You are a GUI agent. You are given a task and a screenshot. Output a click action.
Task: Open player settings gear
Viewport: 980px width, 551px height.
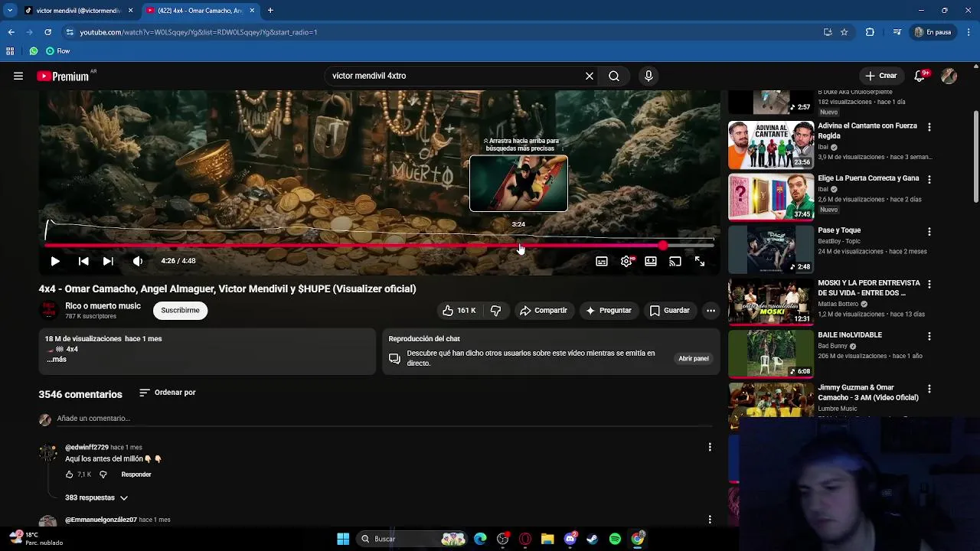coord(626,262)
